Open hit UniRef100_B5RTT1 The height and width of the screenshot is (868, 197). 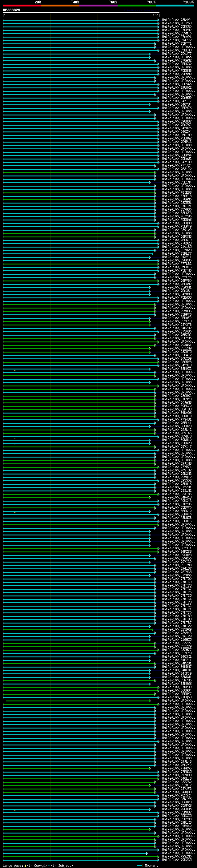(x=176, y=43)
